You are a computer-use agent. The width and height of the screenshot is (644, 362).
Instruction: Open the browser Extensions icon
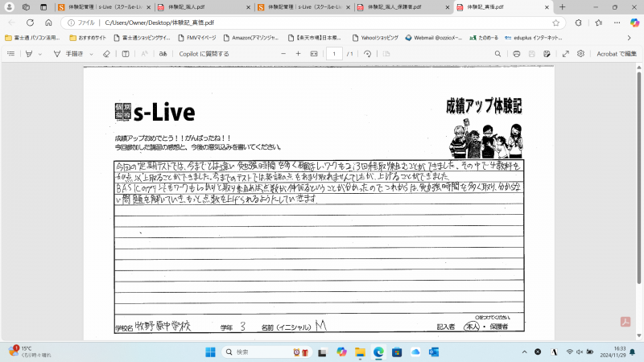pos(578,23)
